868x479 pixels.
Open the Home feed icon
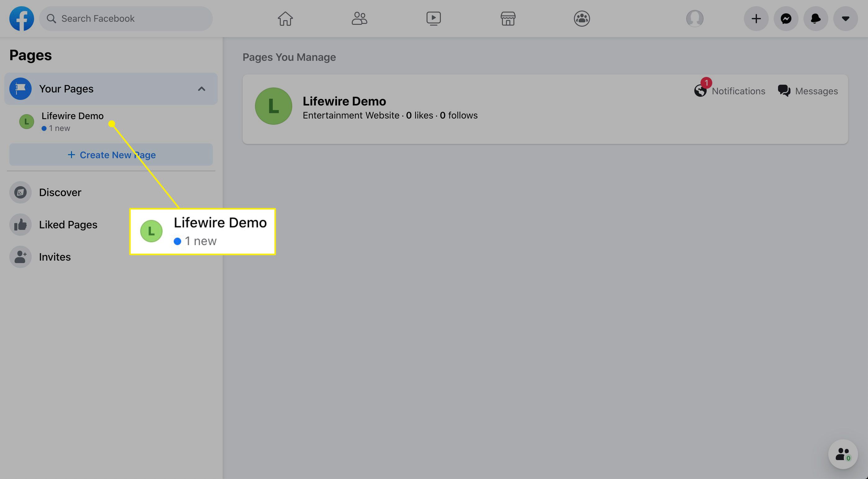tap(285, 19)
